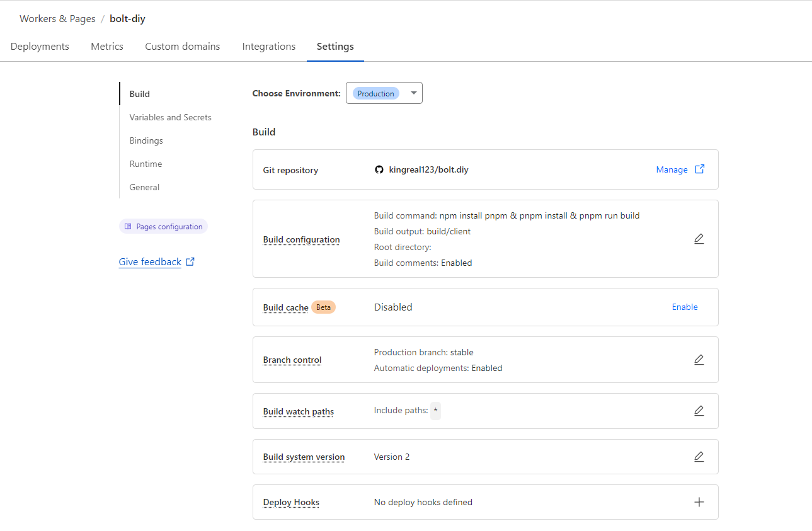812x531 pixels.
Task: Click the Manage repository link
Action: click(x=672, y=169)
